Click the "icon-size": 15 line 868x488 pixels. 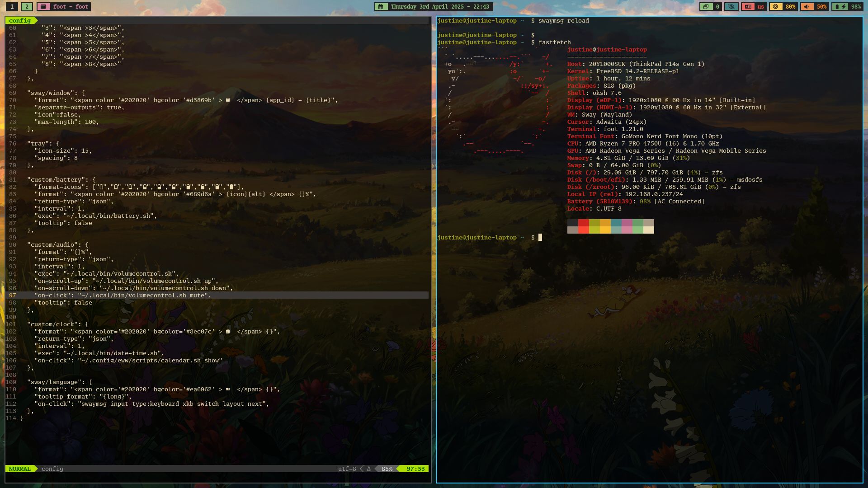click(63, 150)
